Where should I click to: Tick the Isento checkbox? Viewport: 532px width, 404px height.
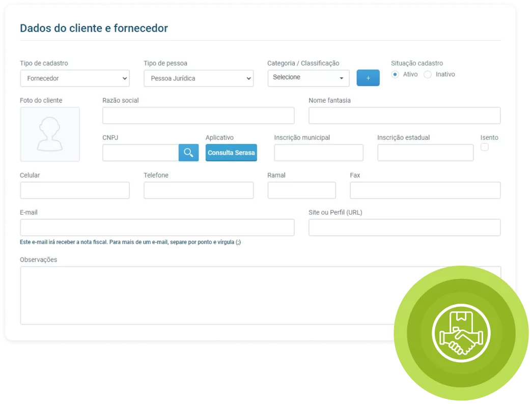point(485,147)
